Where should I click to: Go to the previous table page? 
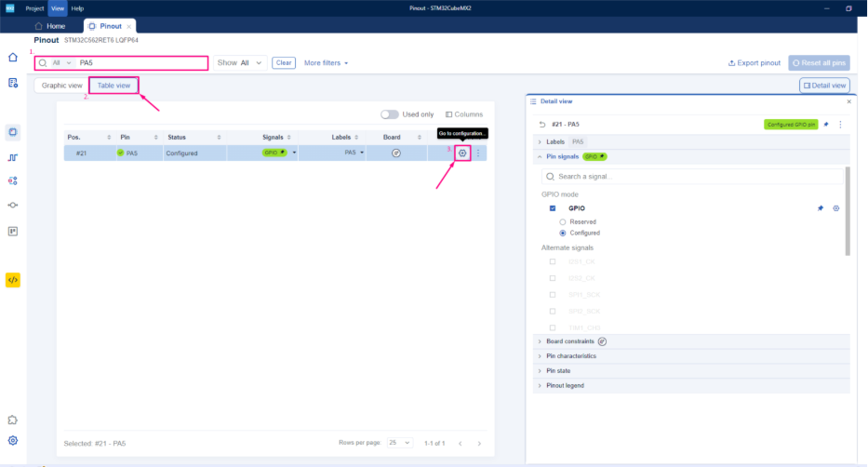460,443
